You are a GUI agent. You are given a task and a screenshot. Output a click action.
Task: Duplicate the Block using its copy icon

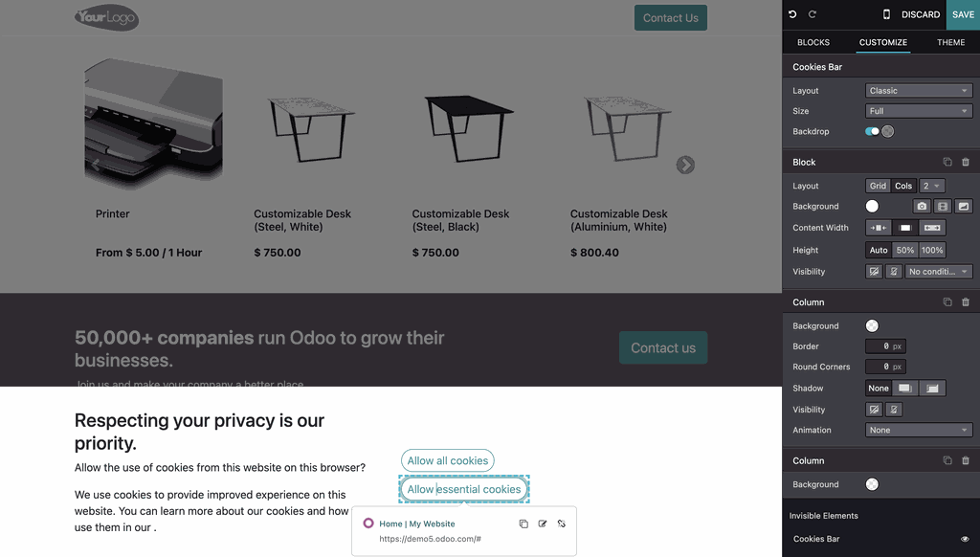tap(947, 161)
